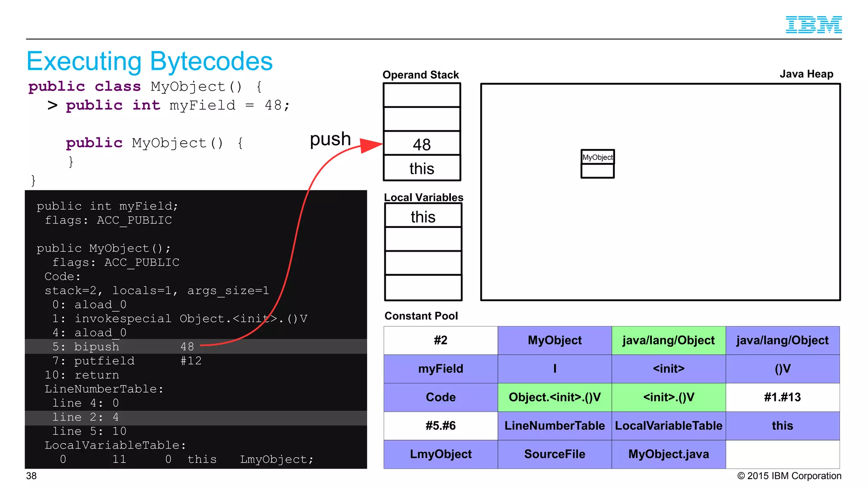868x488 pixels.
Task: Click source line 'public class MyObject() {'
Action: (x=145, y=86)
